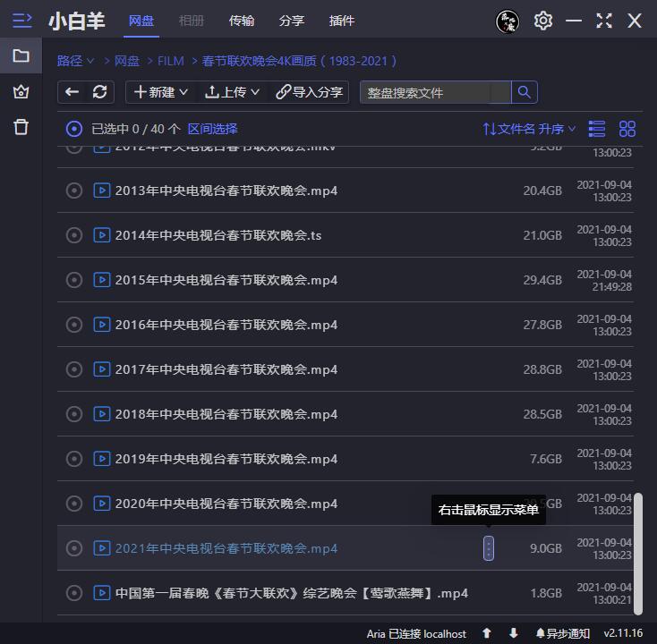657x644 pixels.
Task: Click the 导入分享 button
Action: [x=309, y=92]
